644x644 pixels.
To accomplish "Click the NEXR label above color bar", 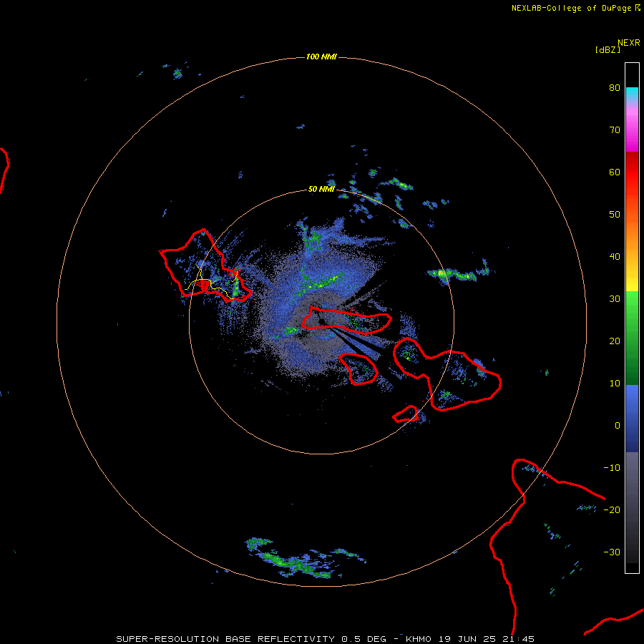I will 629,43.
